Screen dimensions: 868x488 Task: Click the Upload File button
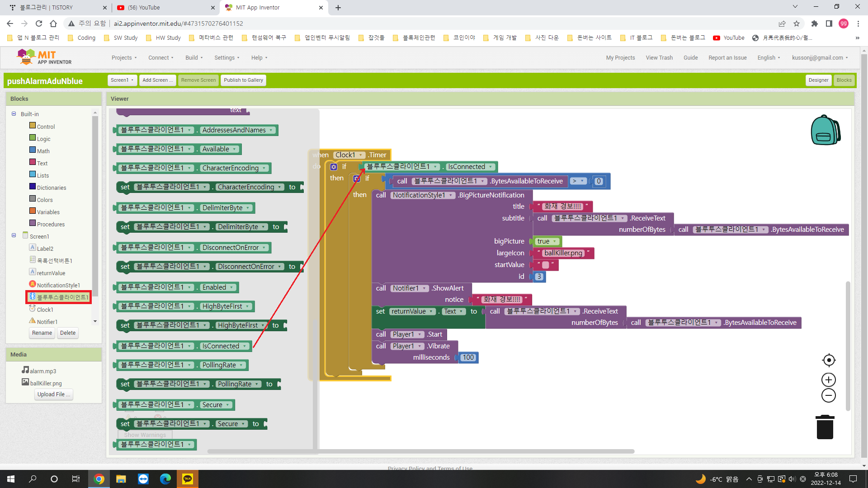[53, 394]
